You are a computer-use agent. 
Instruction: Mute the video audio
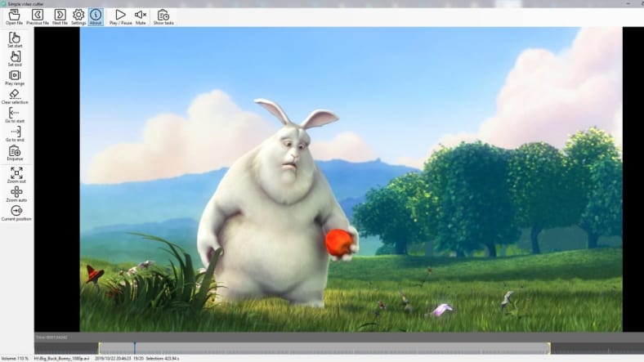(141, 17)
